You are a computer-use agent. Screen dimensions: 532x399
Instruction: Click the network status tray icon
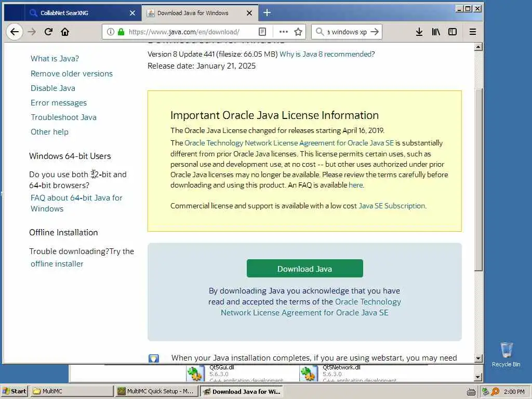point(486,392)
